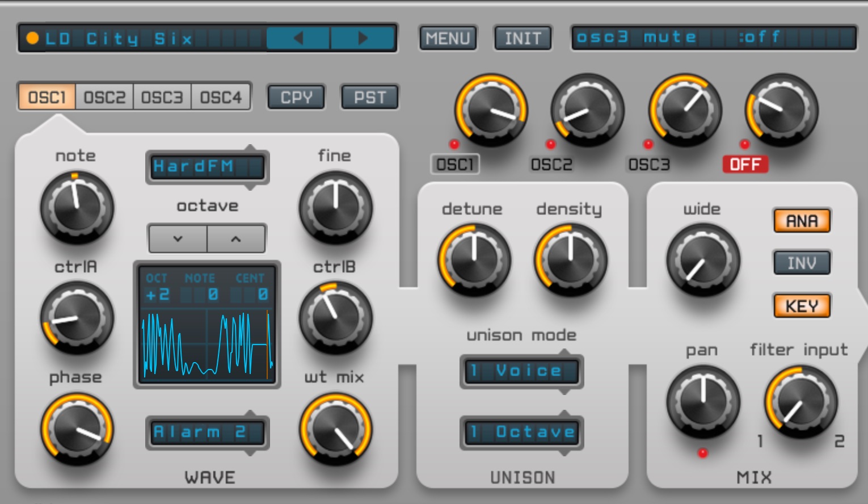868x504 pixels.
Task: Click the wide knob
Action: coord(703,261)
